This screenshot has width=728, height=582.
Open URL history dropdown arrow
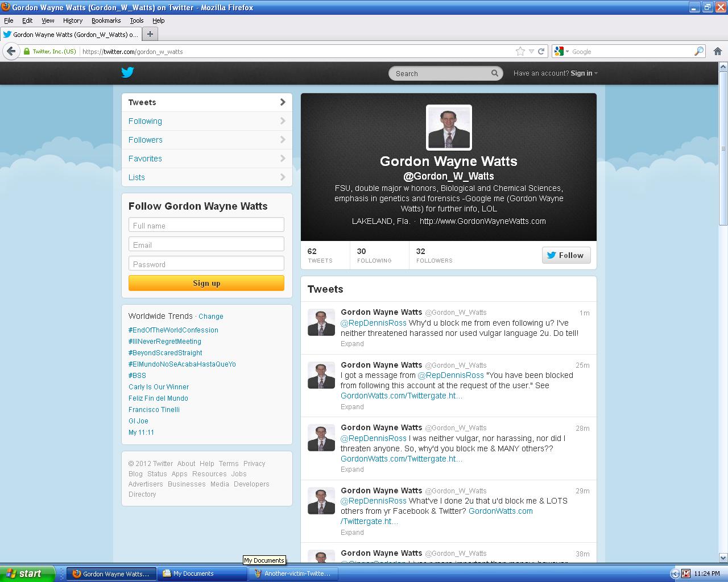pyautogui.click(x=531, y=51)
